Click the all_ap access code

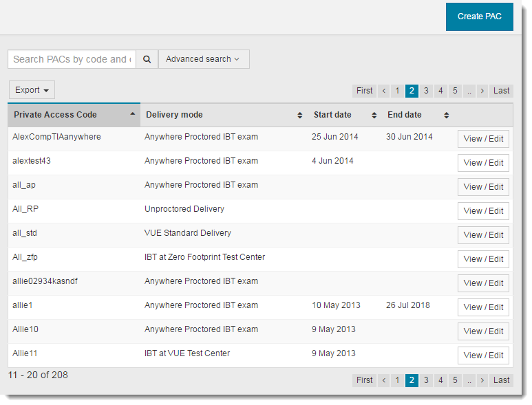[x=24, y=186]
